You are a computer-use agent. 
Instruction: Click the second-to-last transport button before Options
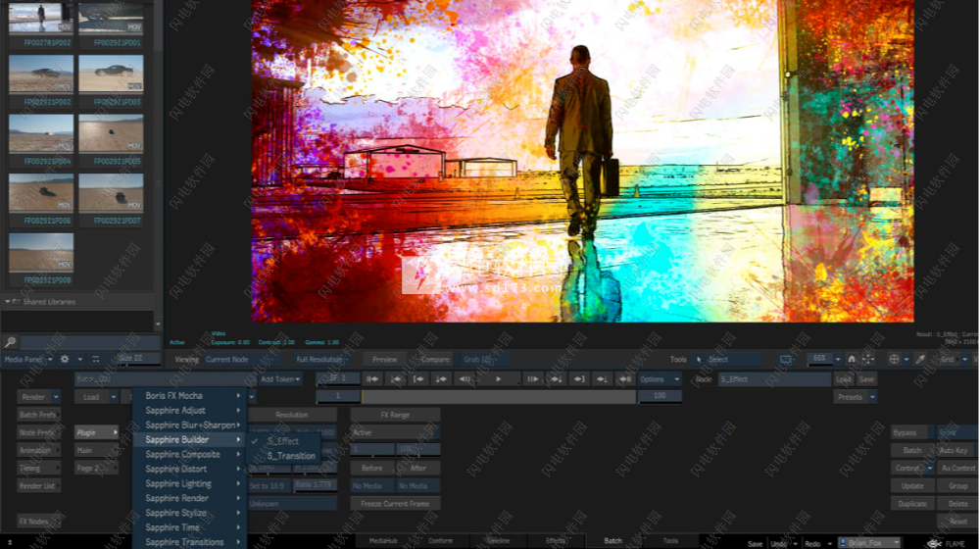(602, 379)
